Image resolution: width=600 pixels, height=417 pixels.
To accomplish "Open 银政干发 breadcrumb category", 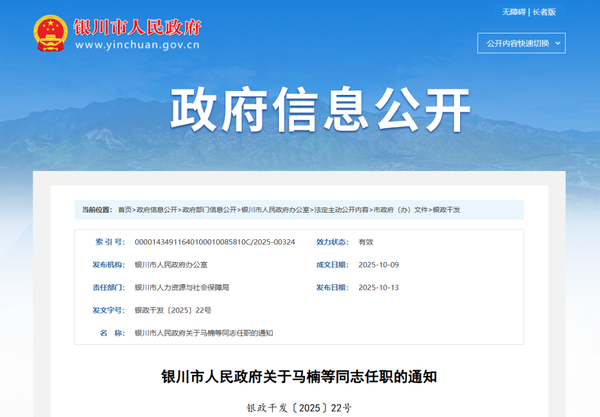I will (446, 210).
